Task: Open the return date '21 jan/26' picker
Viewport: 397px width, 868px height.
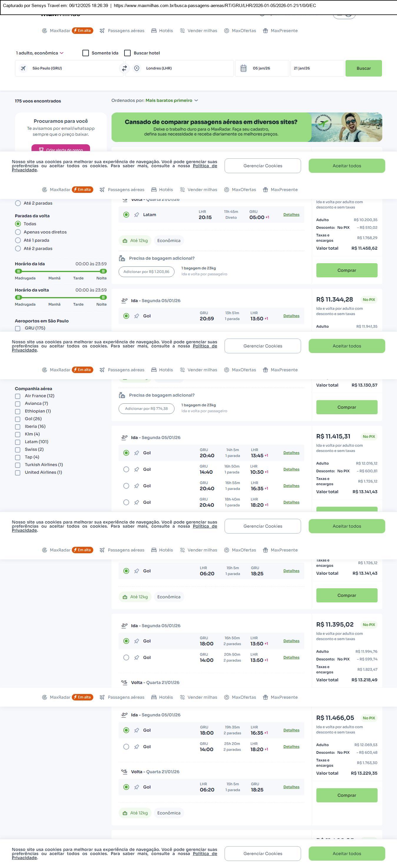Action: [317, 68]
